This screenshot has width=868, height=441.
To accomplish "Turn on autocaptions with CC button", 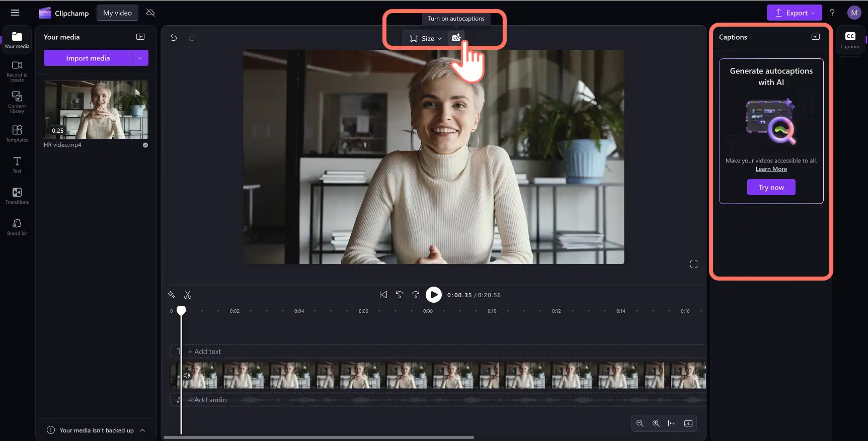I will click(456, 38).
